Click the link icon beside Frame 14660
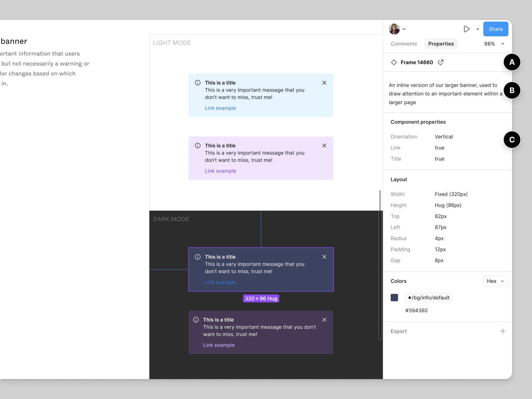 [441, 62]
